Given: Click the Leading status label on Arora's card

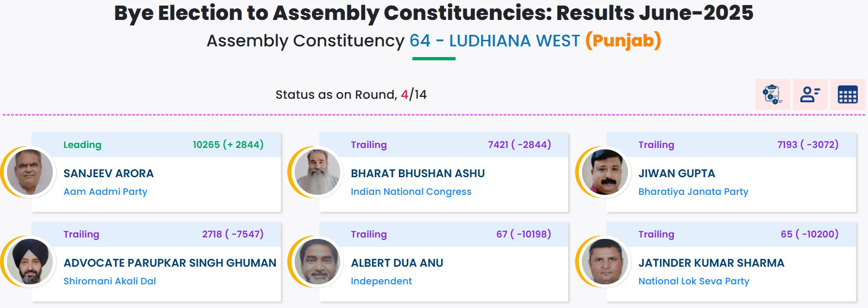Looking at the screenshot, I should point(82,145).
